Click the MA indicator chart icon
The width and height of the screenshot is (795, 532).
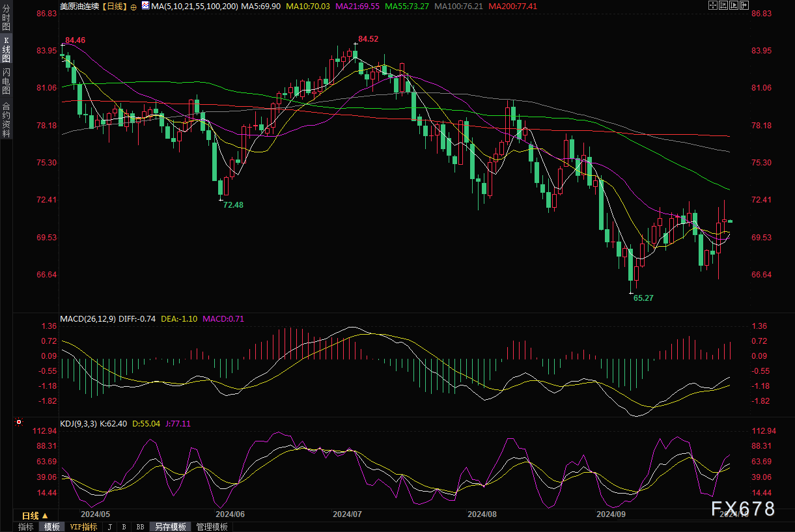pos(145,6)
